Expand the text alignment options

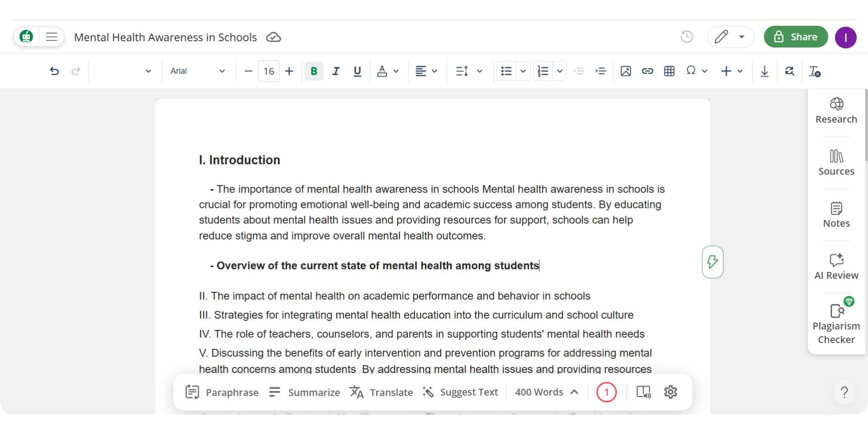click(434, 71)
